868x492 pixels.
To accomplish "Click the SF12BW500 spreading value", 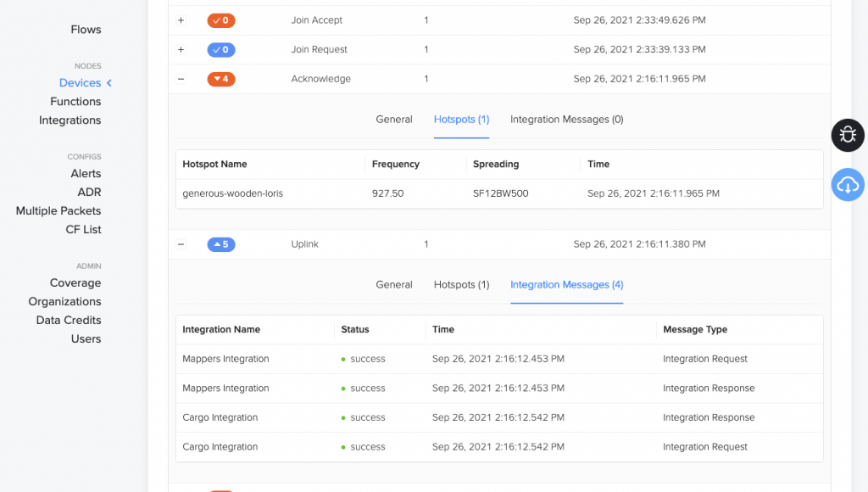I will [x=500, y=194].
